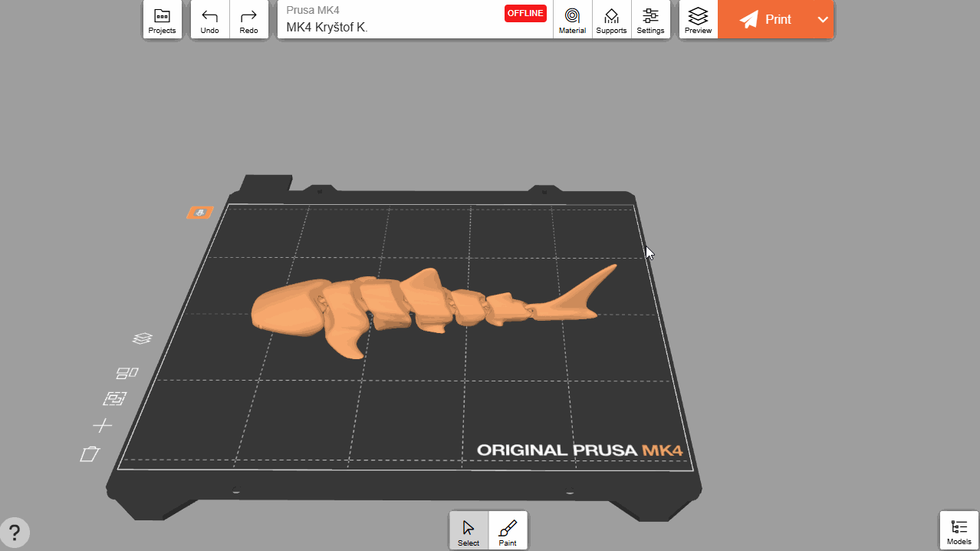Activate the Select cursor tool
This screenshot has height=551, width=980.
pyautogui.click(x=469, y=531)
